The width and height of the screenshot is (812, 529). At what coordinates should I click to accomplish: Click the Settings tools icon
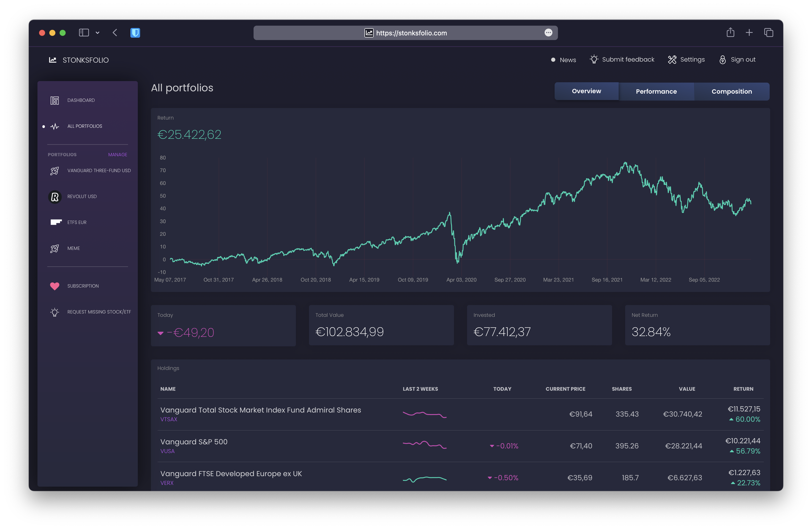coord(672,60)
